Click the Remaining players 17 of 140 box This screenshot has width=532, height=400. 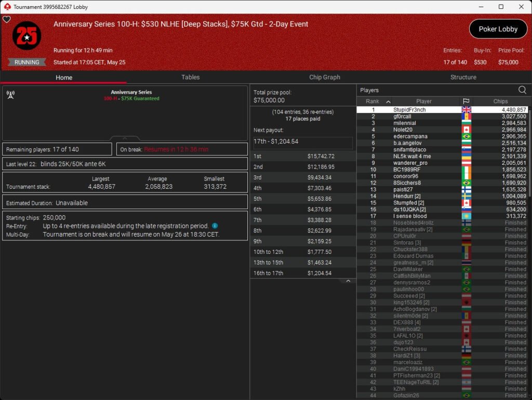(57, 149)
